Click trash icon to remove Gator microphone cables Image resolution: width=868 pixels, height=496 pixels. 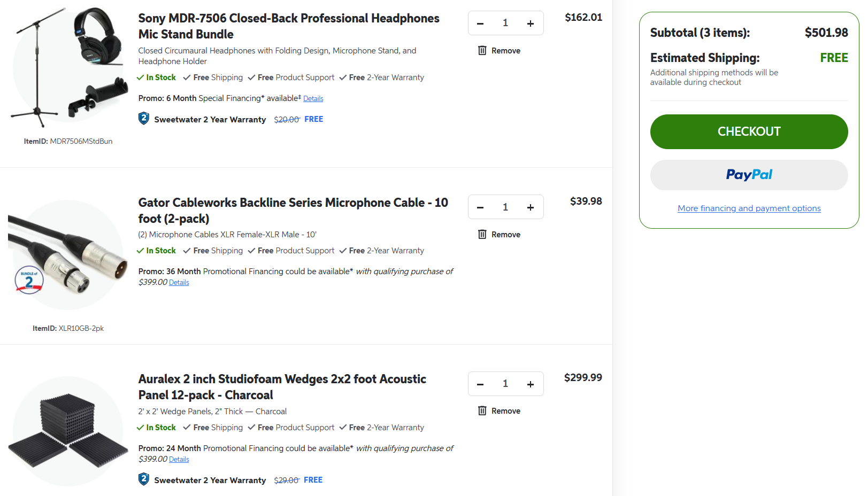pos(482,235)
